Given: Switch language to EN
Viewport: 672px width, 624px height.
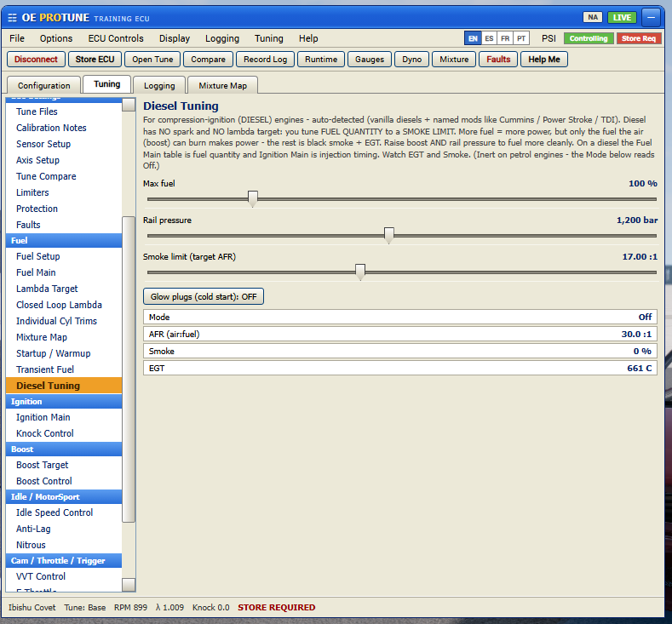Looking at the screenshot, I should click(473, 38).
